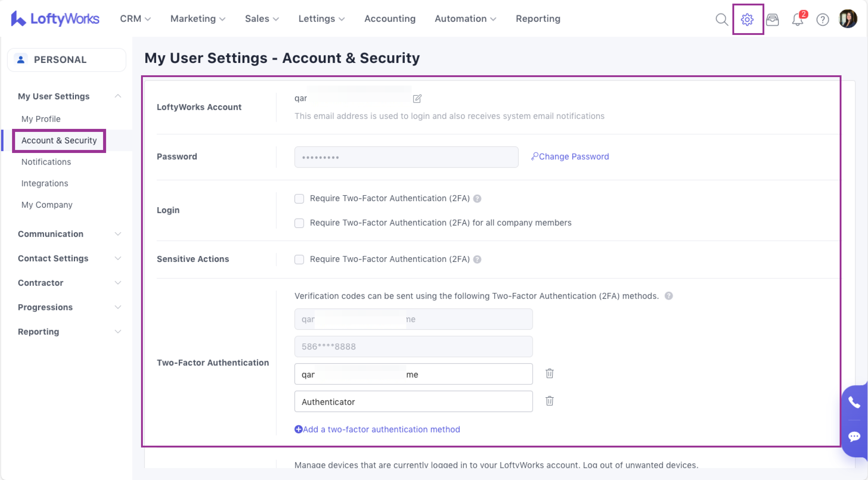Click the help question mark icon
Viewport: 868px width, 480px height.
(822, 19)
